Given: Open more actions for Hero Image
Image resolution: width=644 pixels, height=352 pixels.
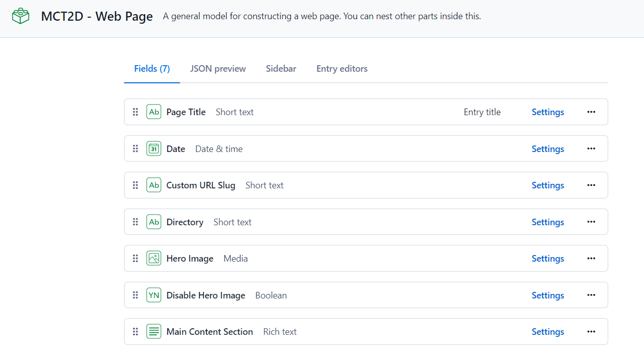Looking at the screenshot, I should pyautogui.click(x=592, y=259).
